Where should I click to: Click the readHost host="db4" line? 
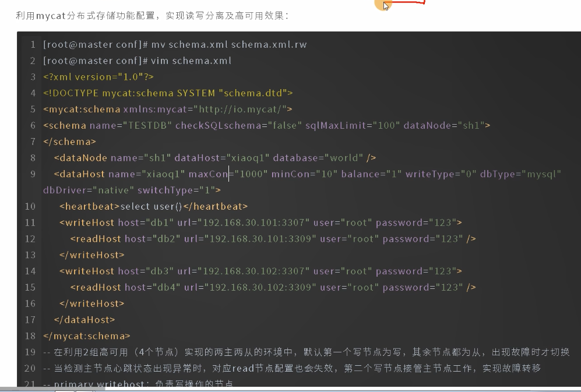click(273, 288)
